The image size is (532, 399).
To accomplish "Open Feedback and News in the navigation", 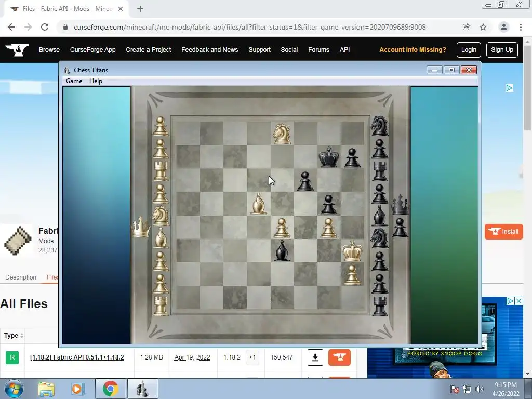I will [210, 50].
